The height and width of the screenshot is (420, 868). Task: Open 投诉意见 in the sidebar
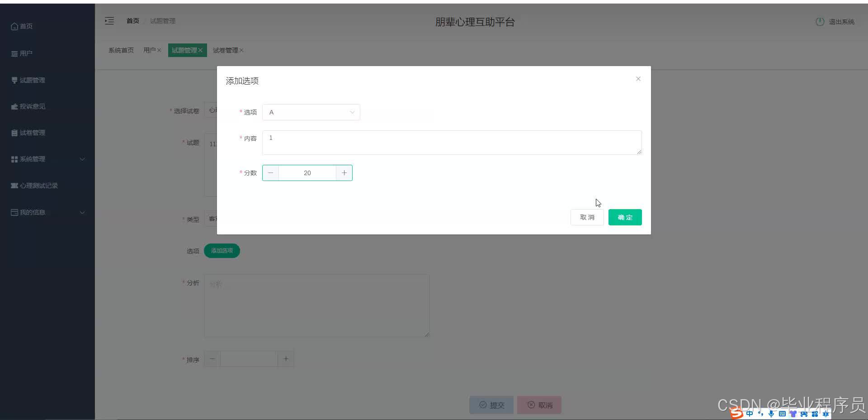(28, 106)
